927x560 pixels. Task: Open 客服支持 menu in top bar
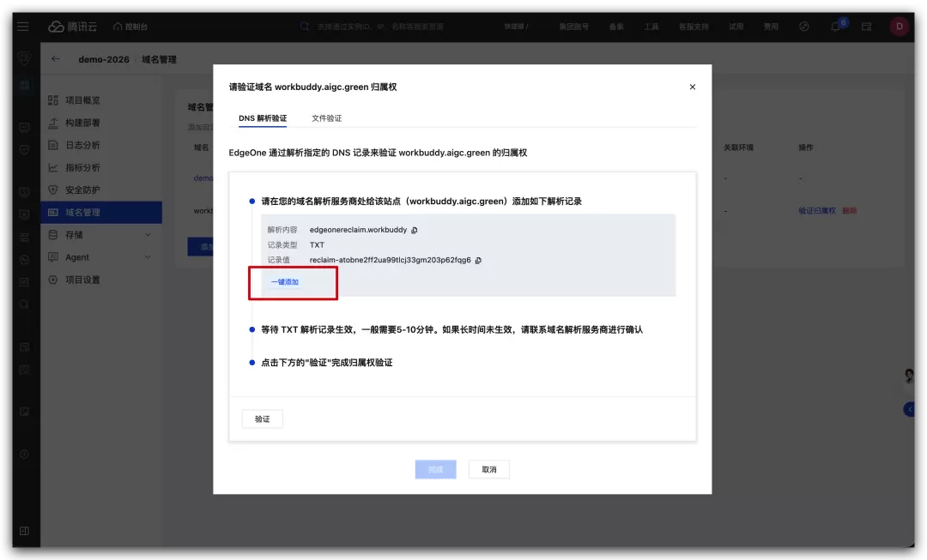click(x=694, y=27)
